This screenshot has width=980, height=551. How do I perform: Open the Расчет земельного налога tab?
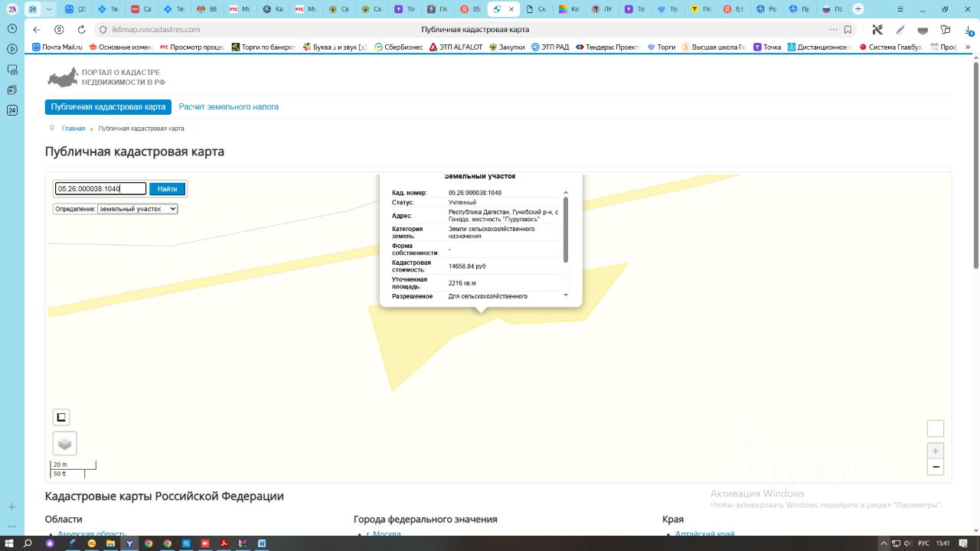[x=229, y=107]
